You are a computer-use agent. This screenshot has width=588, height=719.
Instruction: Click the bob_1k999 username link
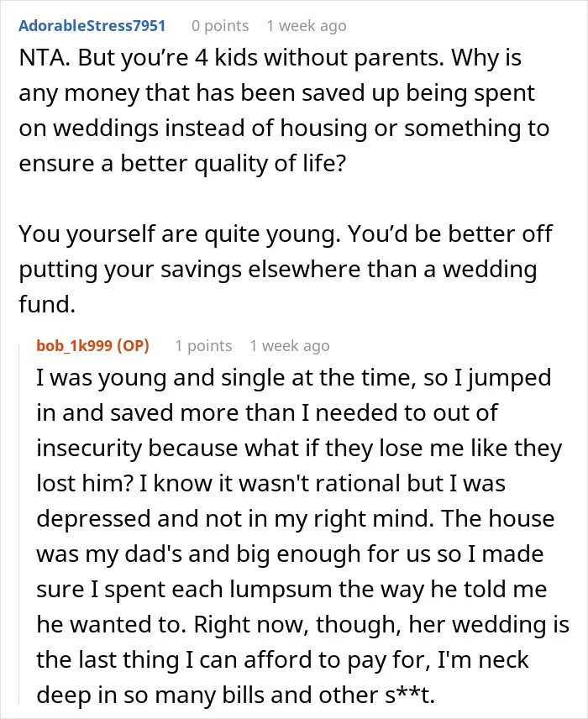coord(74,345)
